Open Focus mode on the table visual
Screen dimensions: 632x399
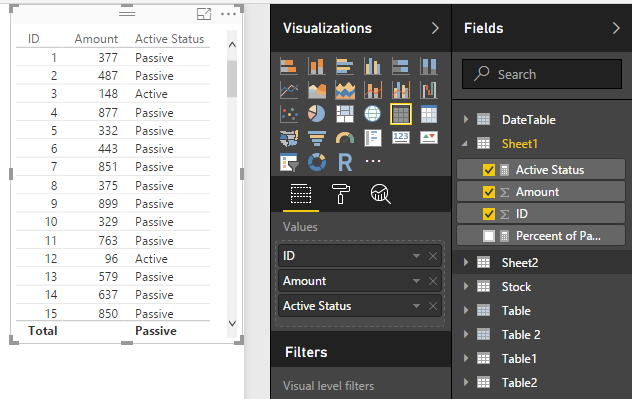pyautogui.click(x=204, y=14)
